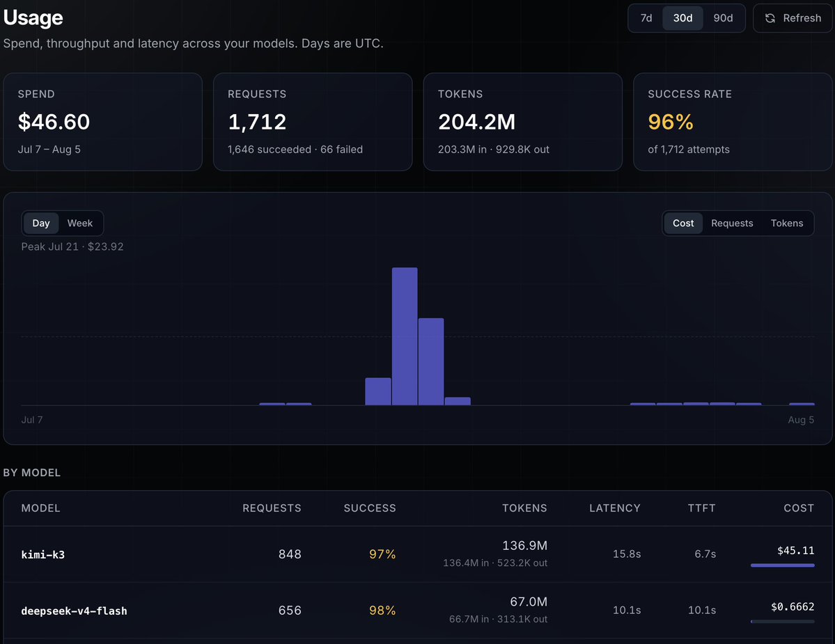The height and width of the screenshot is (644, 835).
Task: Click the kimi-k3 cost bar indicator
Action: coord(782,565)
